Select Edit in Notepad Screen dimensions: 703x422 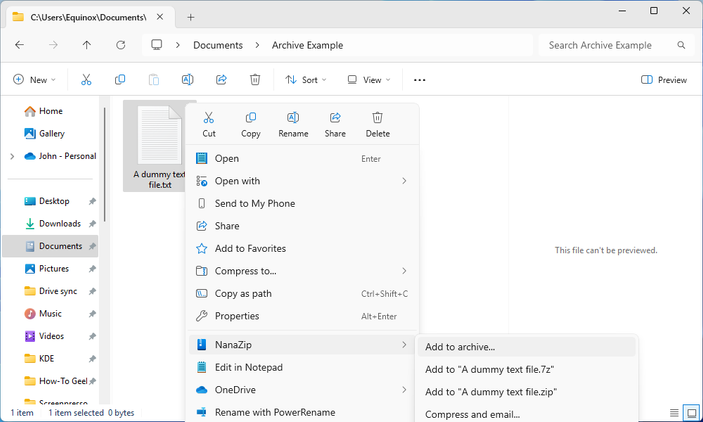(302, 367)
